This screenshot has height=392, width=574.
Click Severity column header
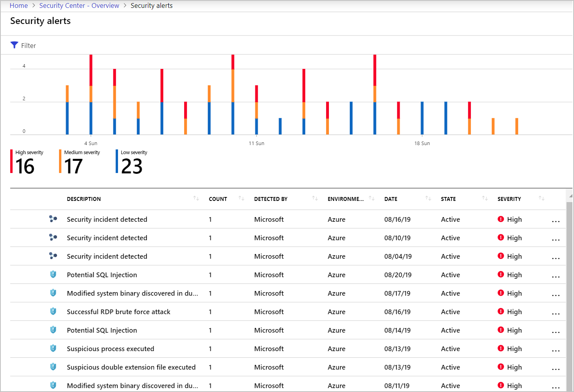[x=509, y=199]
